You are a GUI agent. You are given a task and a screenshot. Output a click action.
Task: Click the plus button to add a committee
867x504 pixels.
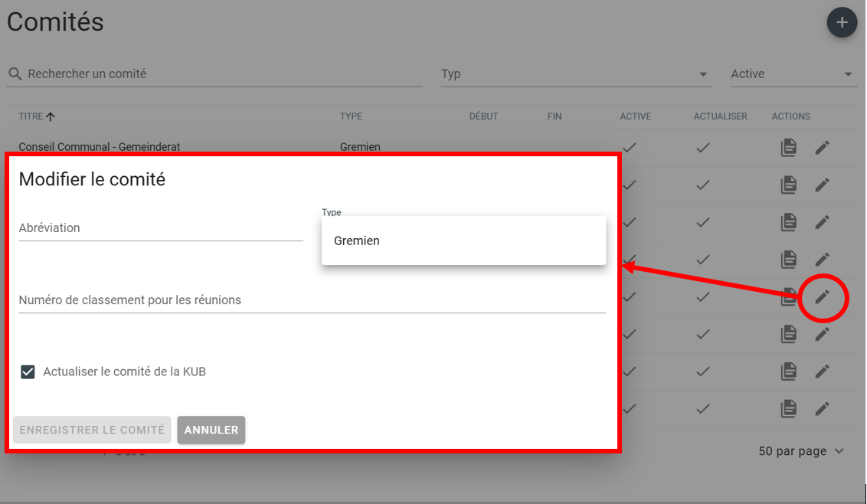click(x=842, y=22)
